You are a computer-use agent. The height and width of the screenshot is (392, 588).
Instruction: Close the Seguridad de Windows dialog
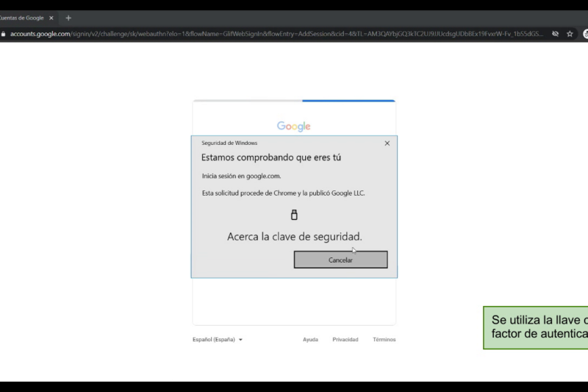[387, 143]
